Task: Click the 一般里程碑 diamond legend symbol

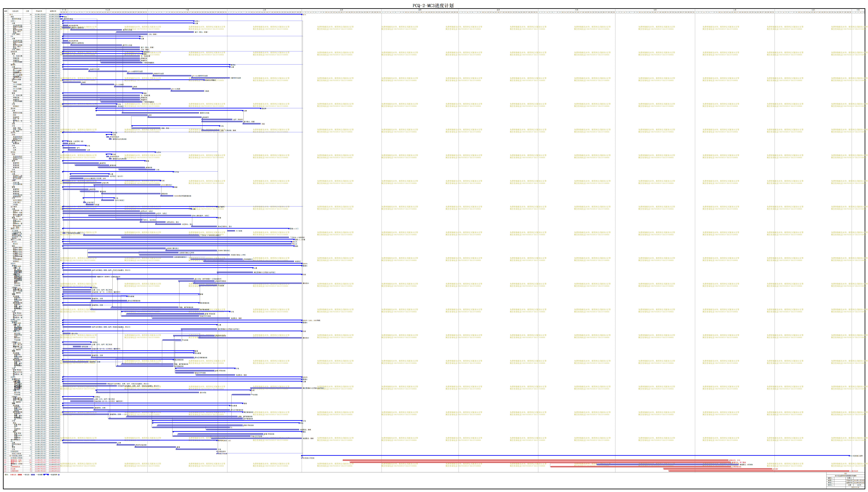Action: point(59,475)
